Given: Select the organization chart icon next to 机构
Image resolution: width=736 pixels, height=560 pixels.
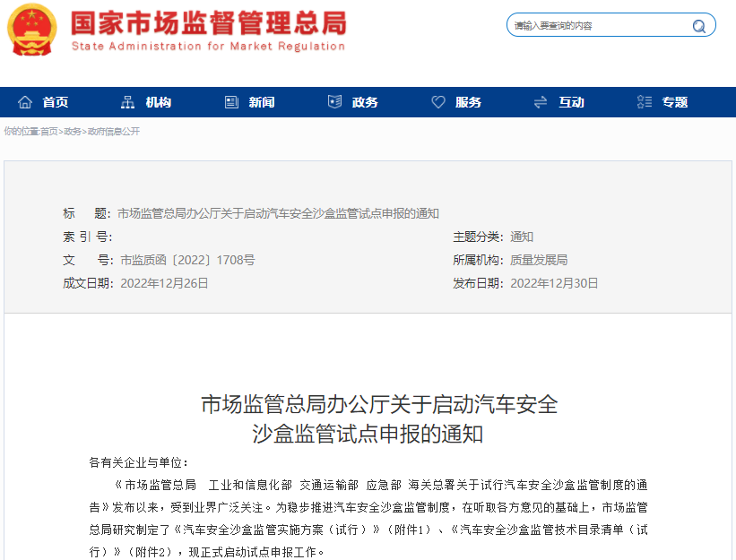Looking at the screenshot, I should 128,101.
